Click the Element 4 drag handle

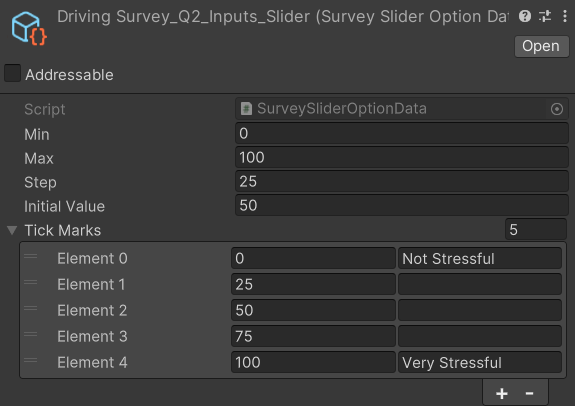click(30, 361)
